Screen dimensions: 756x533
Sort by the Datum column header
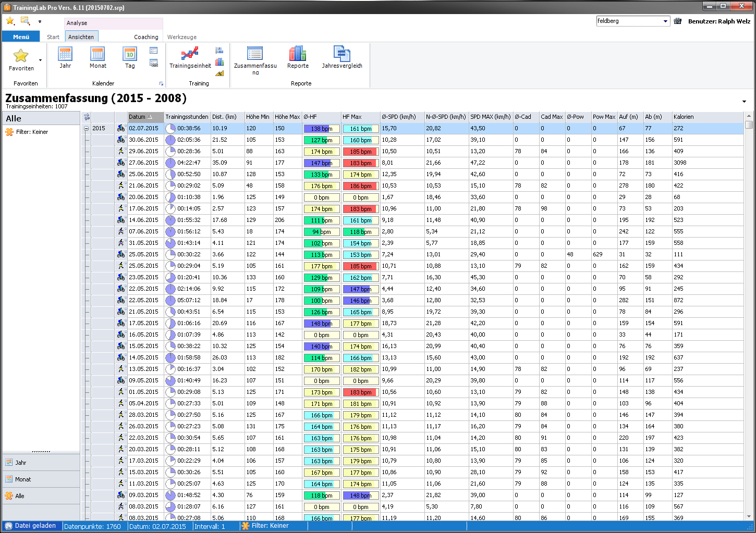click(145, 117)
